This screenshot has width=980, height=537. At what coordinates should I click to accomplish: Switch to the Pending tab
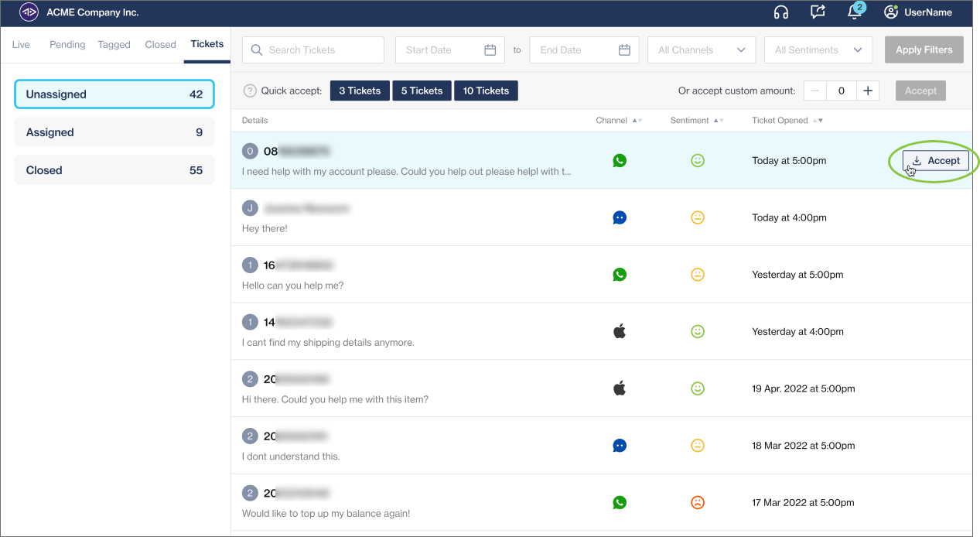click(67, 45)
